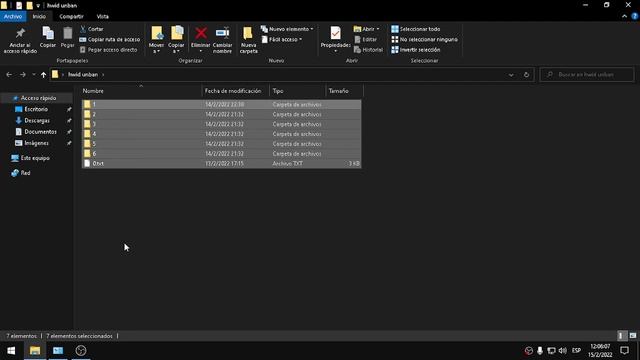Open the Mover a menu
The height and width of the screenshot is (360, 640).
tap(156, 40)
